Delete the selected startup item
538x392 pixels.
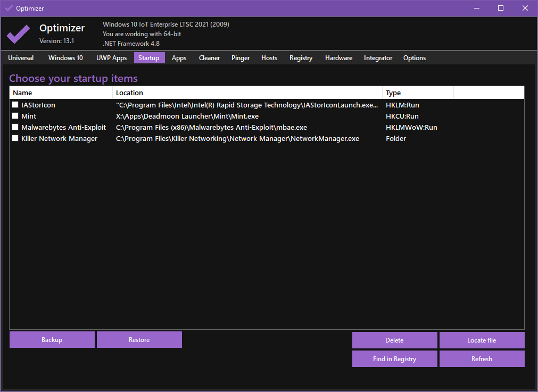click(x=394, y=340)
